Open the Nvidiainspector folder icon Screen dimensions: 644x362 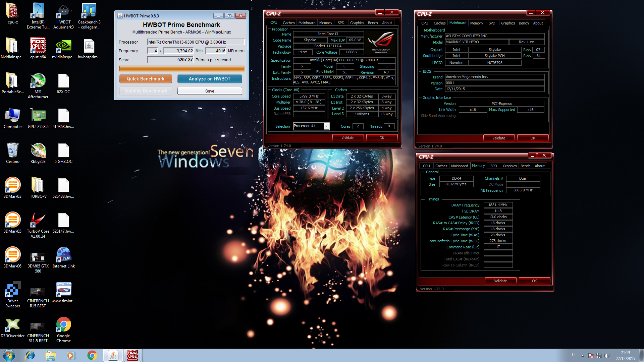click(x=12, y=48)
